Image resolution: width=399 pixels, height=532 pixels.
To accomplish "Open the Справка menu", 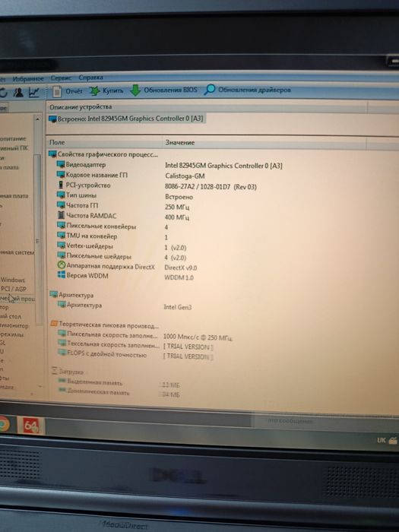I will coord(90,78).
